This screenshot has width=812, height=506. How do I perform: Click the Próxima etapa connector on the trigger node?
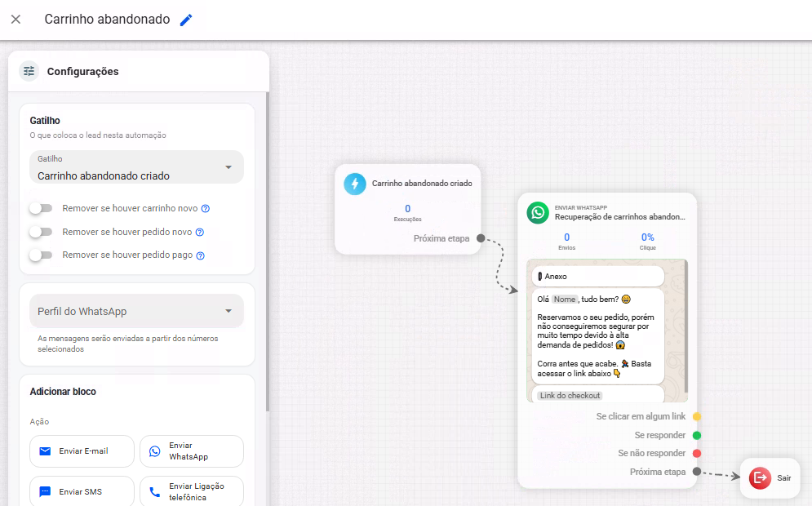click(x=481, y=238)
